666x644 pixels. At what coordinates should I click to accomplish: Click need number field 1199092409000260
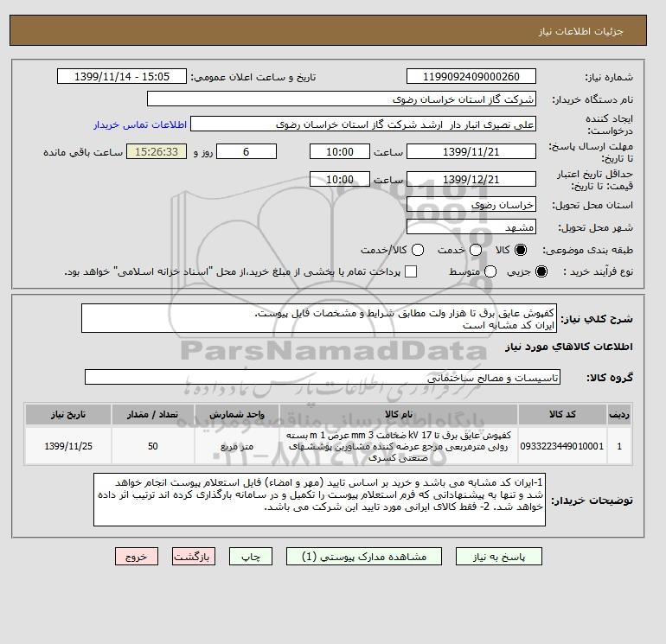(471, 76)
